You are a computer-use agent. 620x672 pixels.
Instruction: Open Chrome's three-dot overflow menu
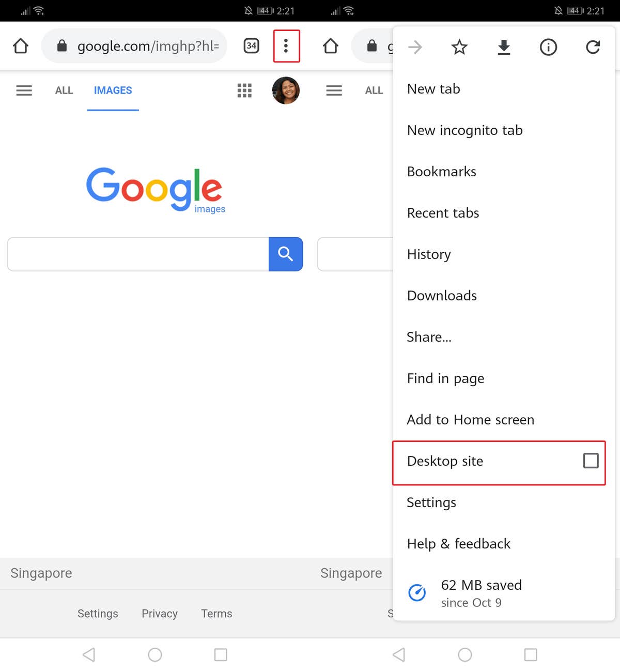(286, 46)
